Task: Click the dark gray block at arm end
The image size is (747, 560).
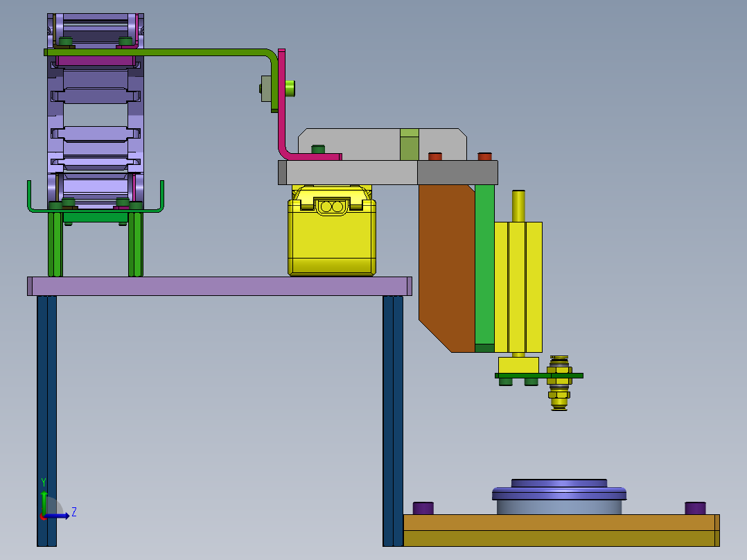Action: [x=458, y=173]
